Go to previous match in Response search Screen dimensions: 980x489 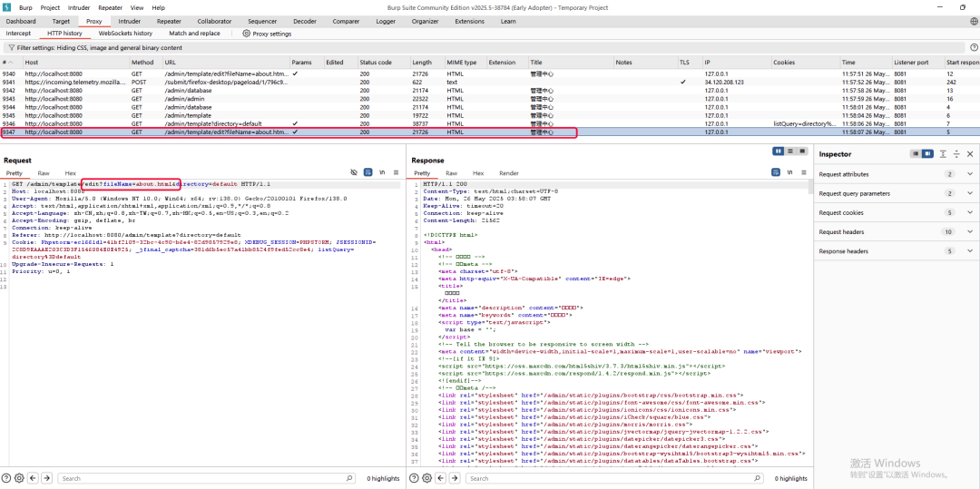point(441,478)
